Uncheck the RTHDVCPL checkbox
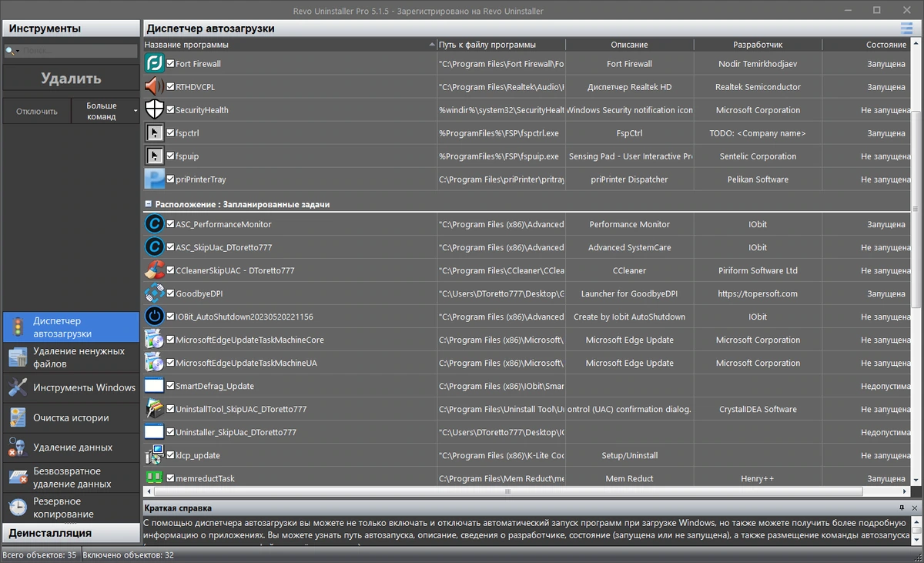 (x=170, y=87)
